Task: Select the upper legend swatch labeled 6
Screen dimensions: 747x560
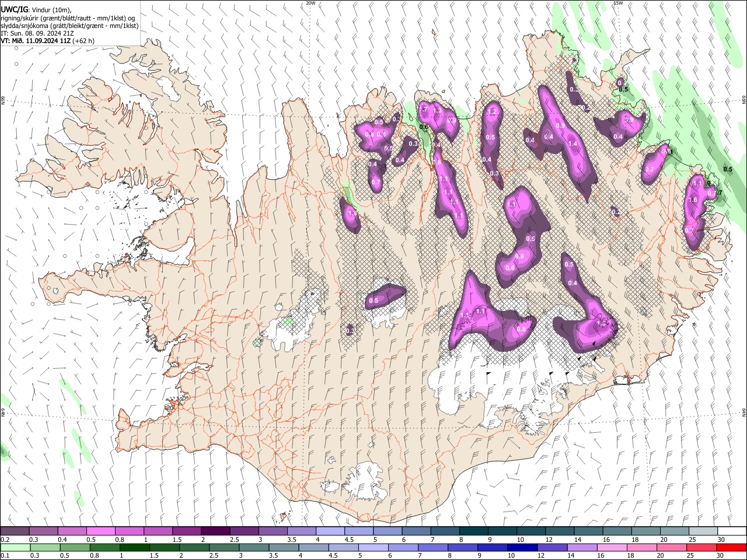Action: (416, 531)
